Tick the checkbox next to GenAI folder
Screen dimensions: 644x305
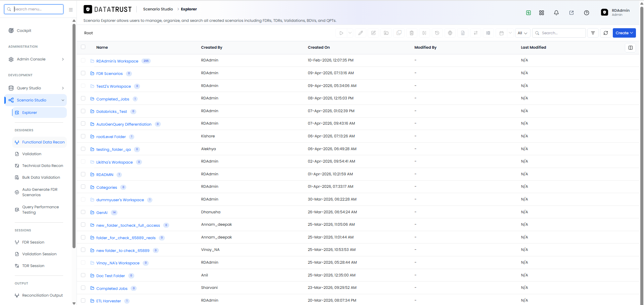tap(83, 212)
